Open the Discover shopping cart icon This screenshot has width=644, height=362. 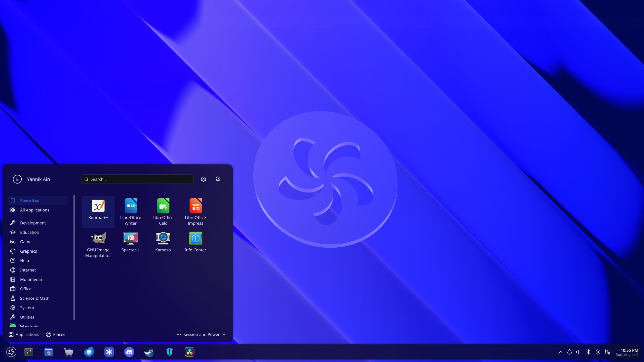69,352
